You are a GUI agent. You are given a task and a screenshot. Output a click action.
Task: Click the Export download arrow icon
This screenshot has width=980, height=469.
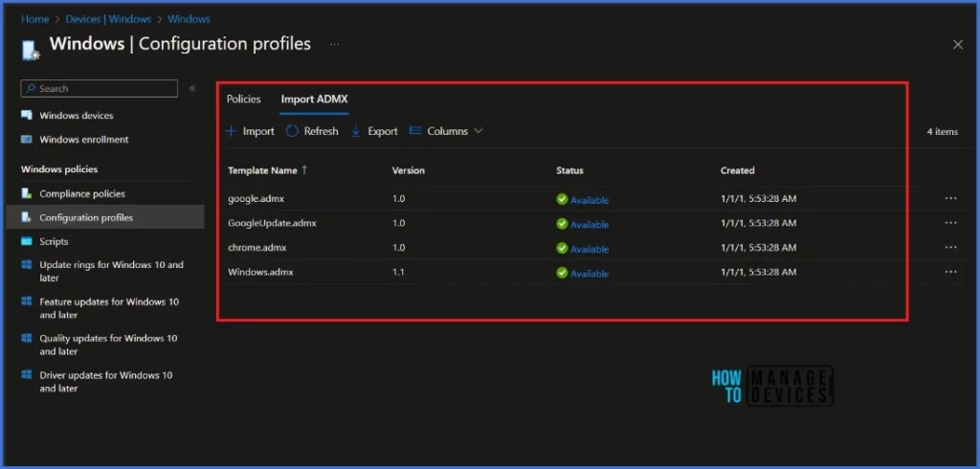point(356,131)
